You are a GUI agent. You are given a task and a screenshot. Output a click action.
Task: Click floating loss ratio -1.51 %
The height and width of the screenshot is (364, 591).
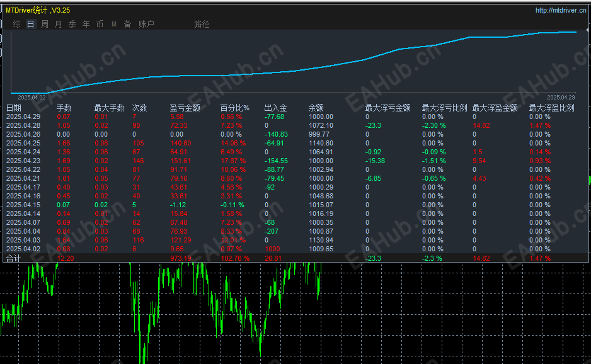coord(433,161)
